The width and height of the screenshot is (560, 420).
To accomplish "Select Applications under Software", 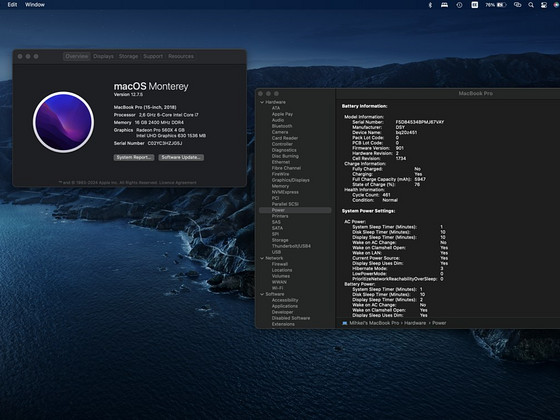I will (285, 306).
